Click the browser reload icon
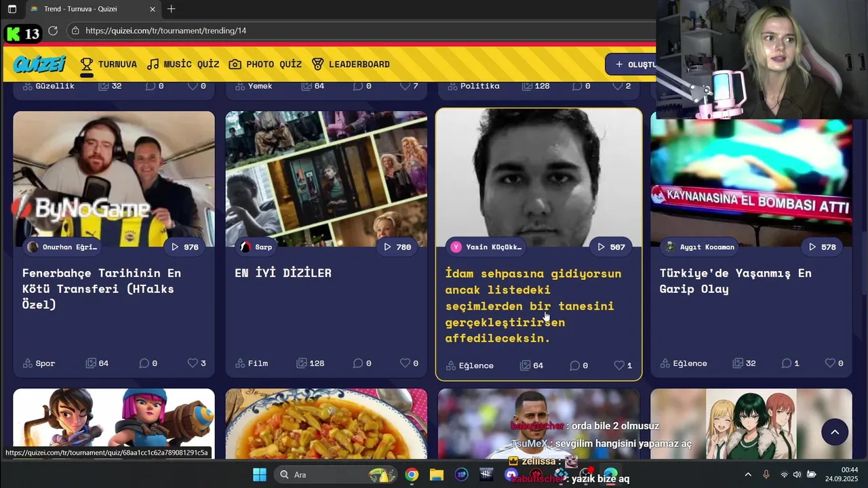 53,30
